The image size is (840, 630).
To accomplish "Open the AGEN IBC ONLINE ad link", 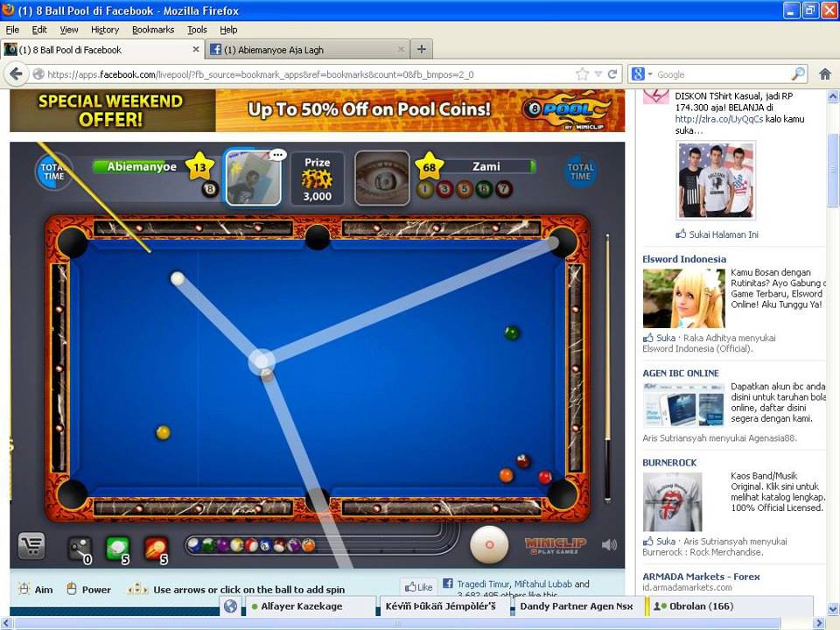I will [x=681, y=373].
